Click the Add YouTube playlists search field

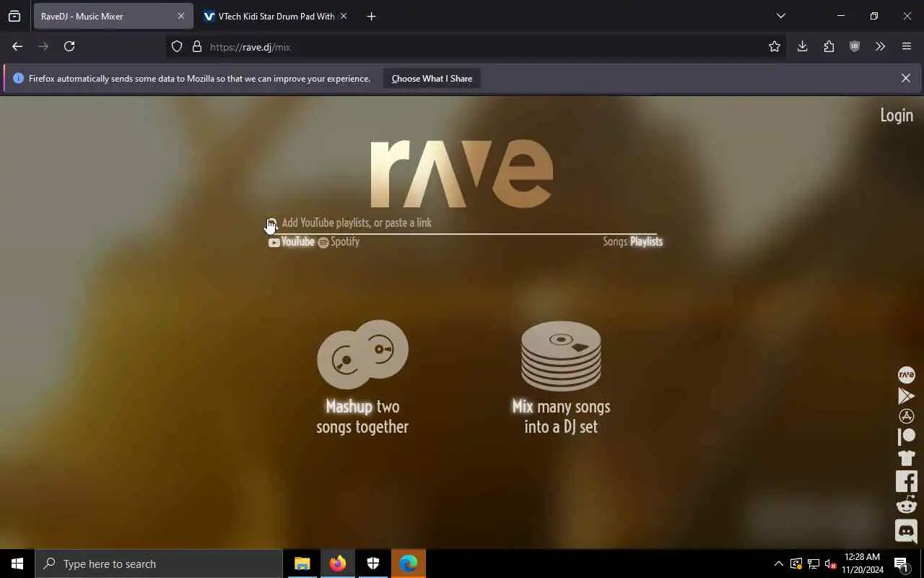[462, 223]
